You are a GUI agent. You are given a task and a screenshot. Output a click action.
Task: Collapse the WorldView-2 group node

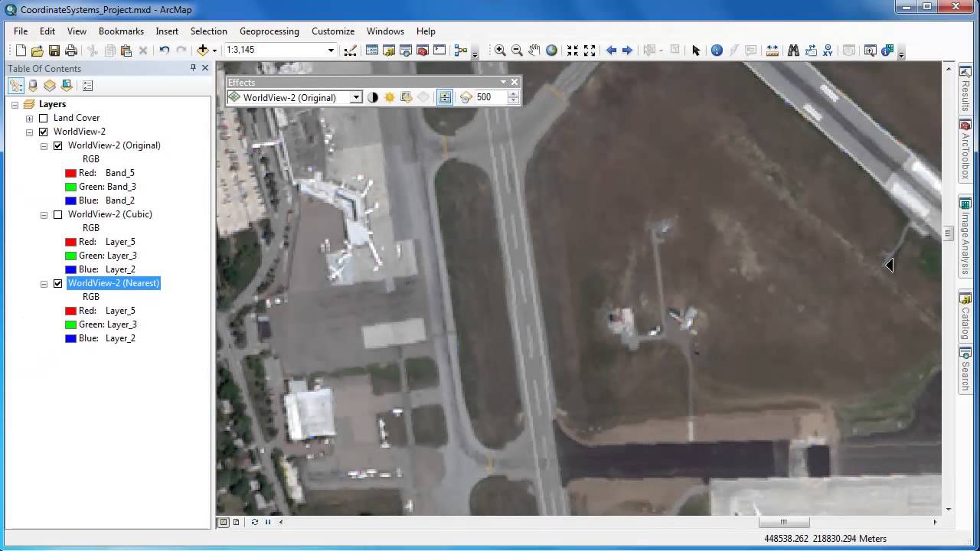29,132
